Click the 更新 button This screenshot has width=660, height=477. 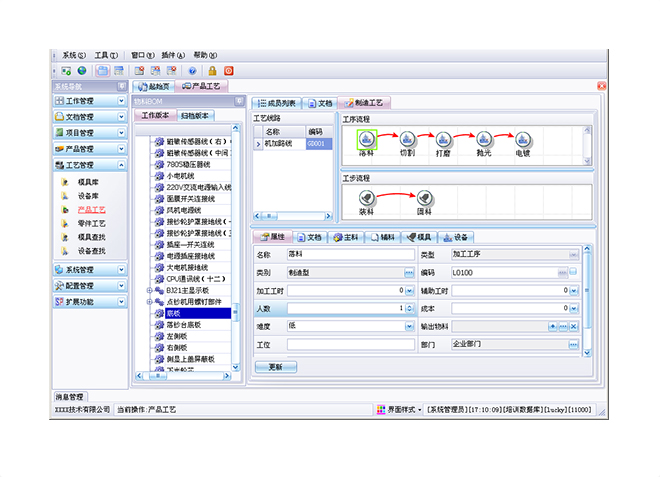pos(276,367)
